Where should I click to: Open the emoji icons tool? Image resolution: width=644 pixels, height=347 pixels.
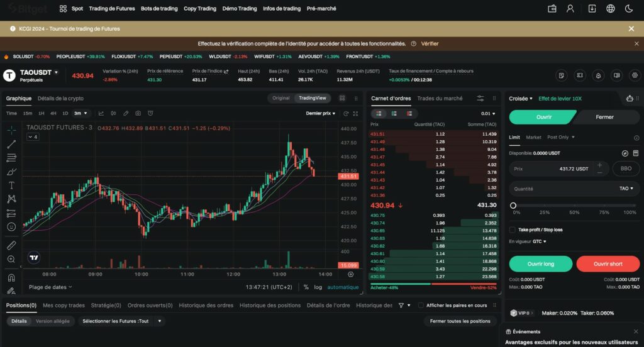pos(11,227)
